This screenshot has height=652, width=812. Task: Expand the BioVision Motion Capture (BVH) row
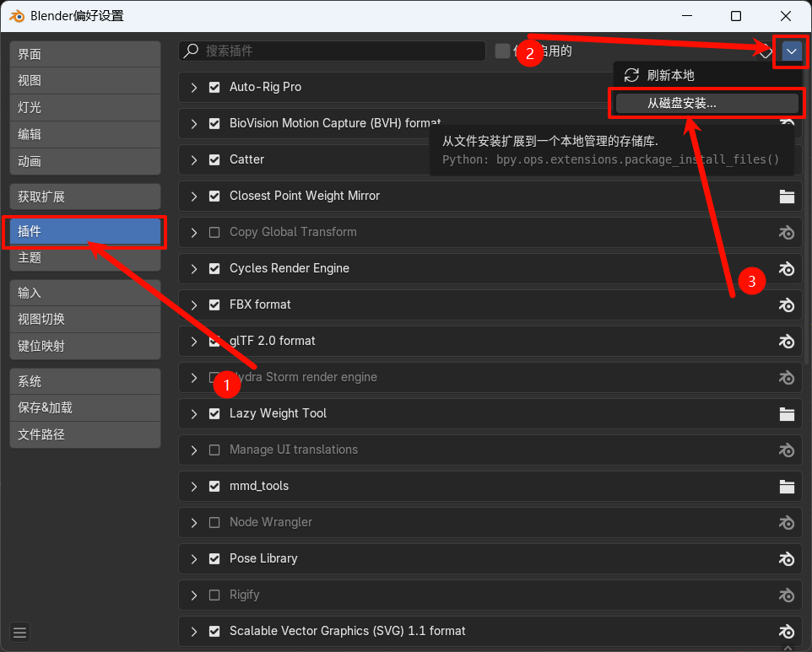(193, 124)
